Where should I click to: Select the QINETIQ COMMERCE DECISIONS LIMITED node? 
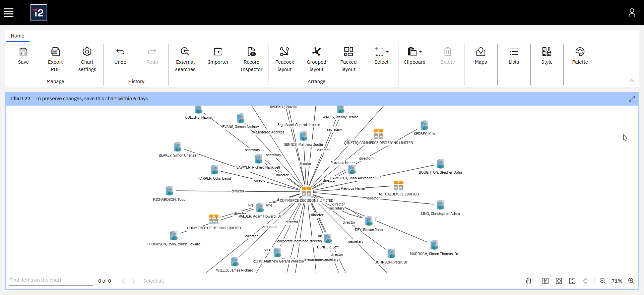pos(378,134)
